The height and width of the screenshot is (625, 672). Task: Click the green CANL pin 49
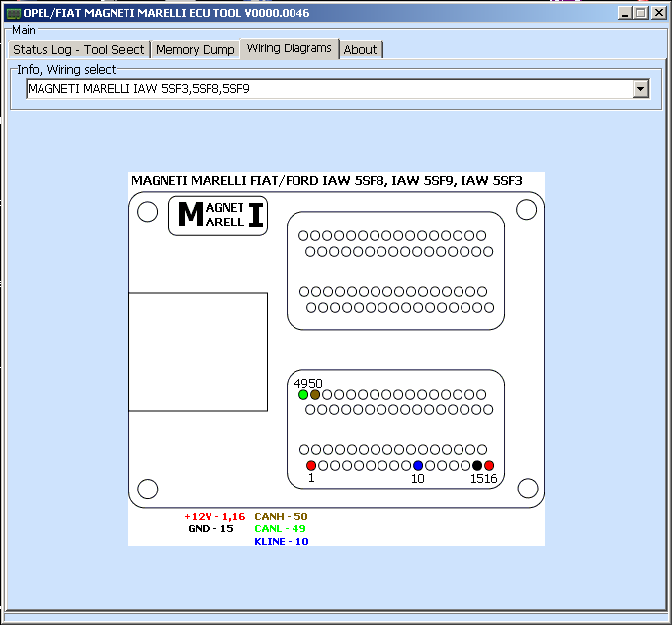tap(303, 394)
